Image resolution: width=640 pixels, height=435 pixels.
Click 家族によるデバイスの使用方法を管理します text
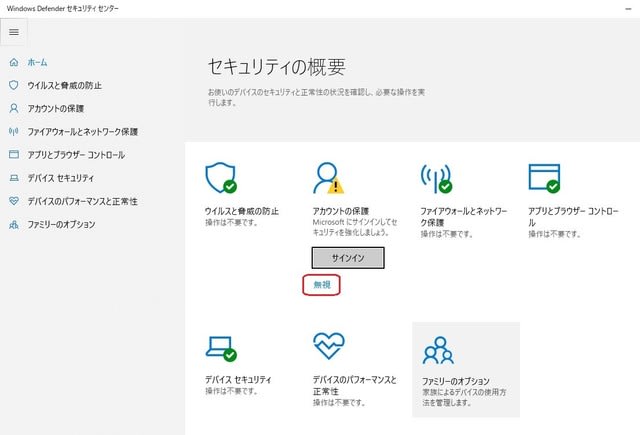[464, 397]
